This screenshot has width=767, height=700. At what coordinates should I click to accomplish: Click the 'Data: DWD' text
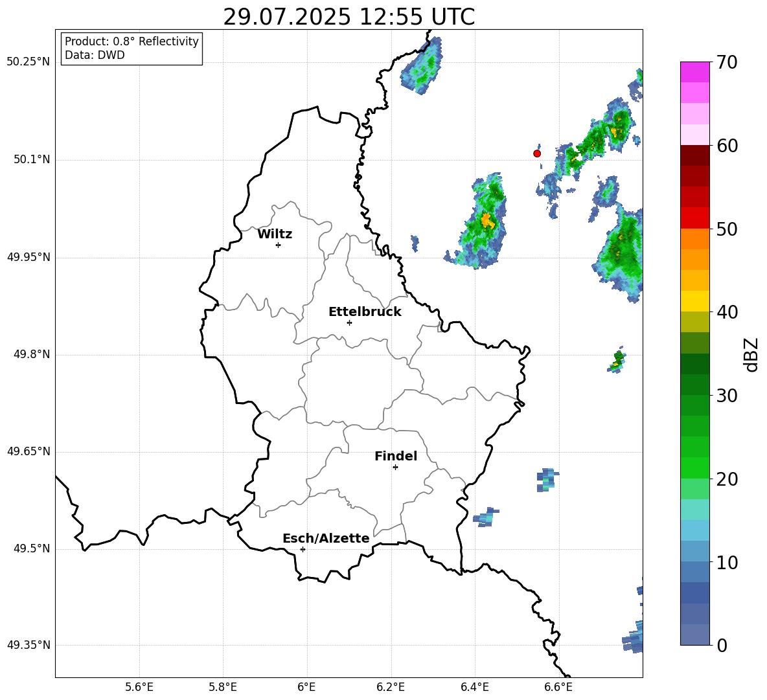coord(95,55)
